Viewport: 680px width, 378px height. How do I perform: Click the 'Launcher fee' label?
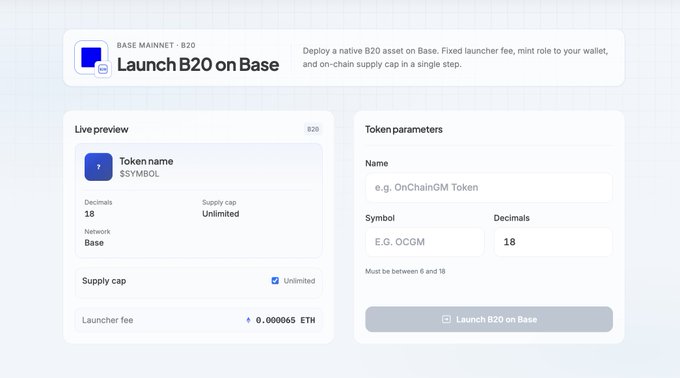(x=108, y=320)
